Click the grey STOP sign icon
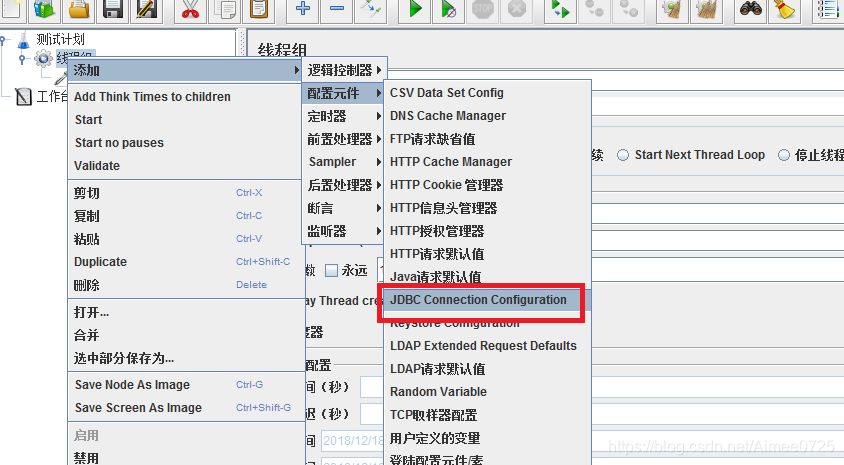 [x=483, y=9]
